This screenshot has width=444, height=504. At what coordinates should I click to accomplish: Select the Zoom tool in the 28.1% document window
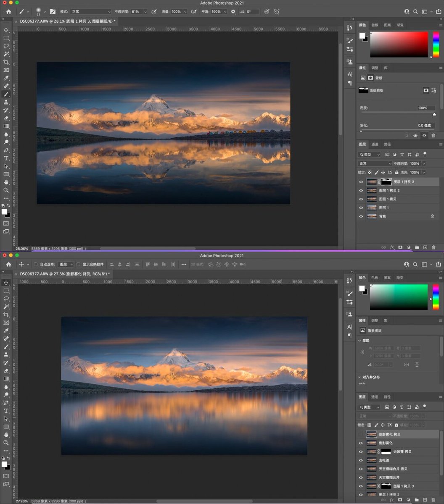pyautogui.click(x=6, y=190)
